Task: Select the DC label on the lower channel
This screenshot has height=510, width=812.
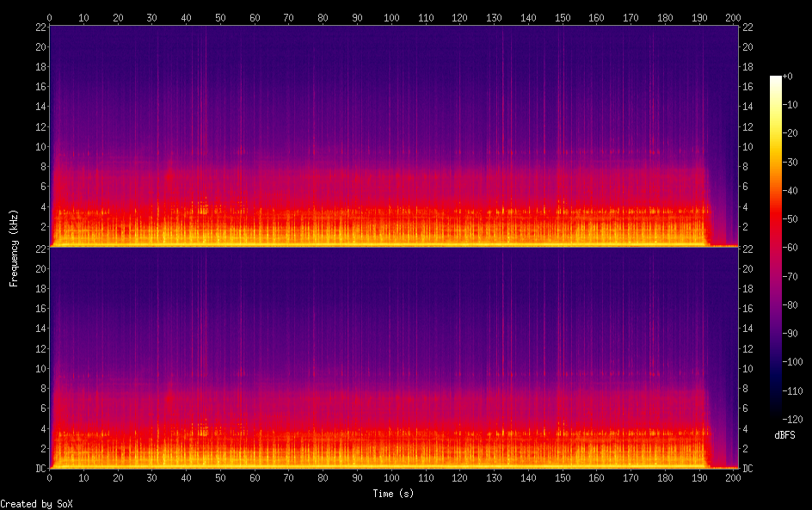Action: tap(40, 469)
